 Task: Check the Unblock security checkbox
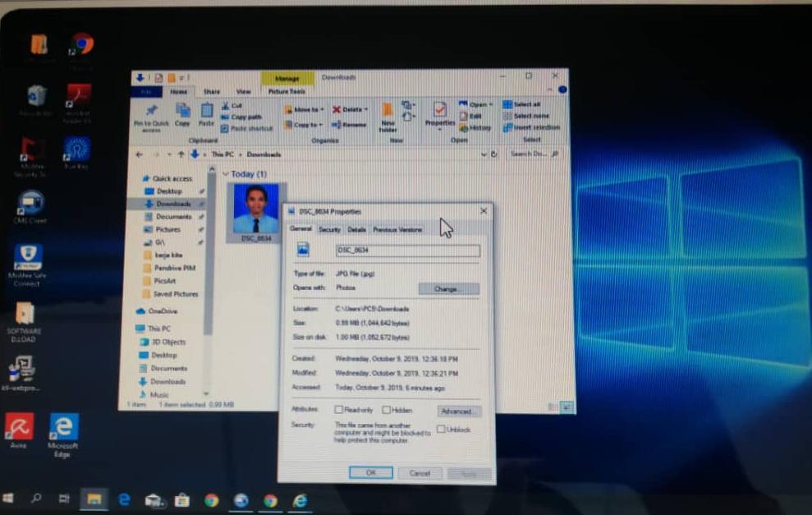tap(442, 429)
